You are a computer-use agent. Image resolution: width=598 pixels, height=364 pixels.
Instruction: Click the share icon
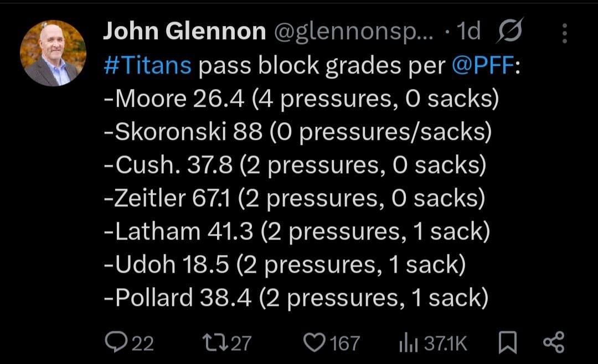[x=553, y=342]
